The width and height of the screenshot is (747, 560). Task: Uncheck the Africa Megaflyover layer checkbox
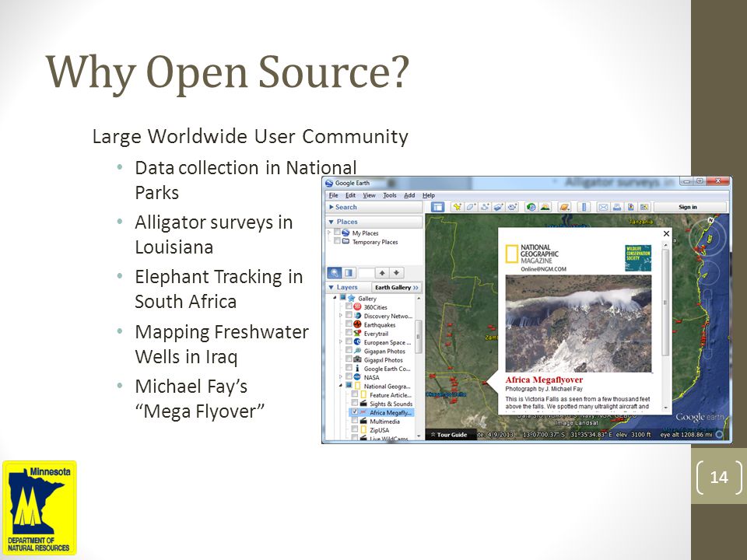[355, 412]
